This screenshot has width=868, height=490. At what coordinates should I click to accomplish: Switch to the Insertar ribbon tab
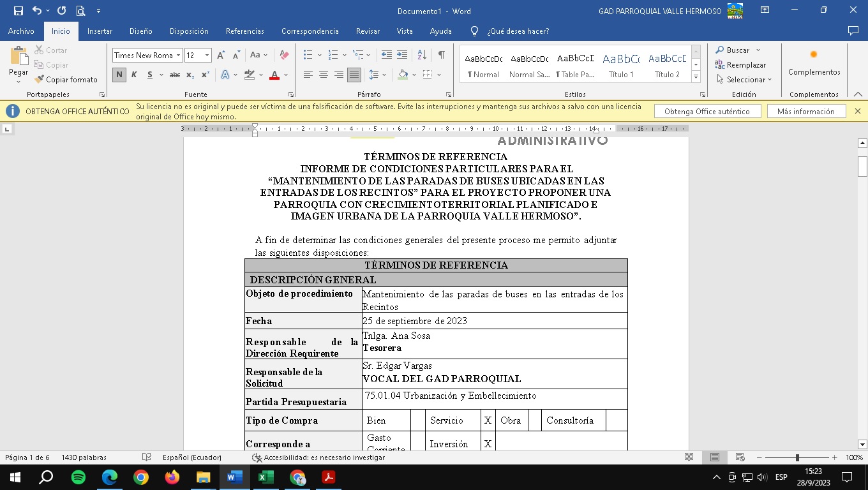tap(100, 31)
